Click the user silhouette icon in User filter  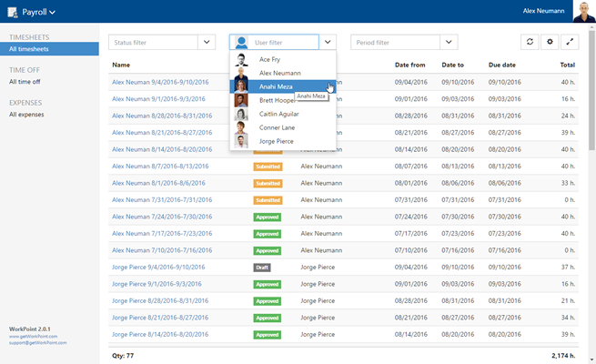point(241,42)
